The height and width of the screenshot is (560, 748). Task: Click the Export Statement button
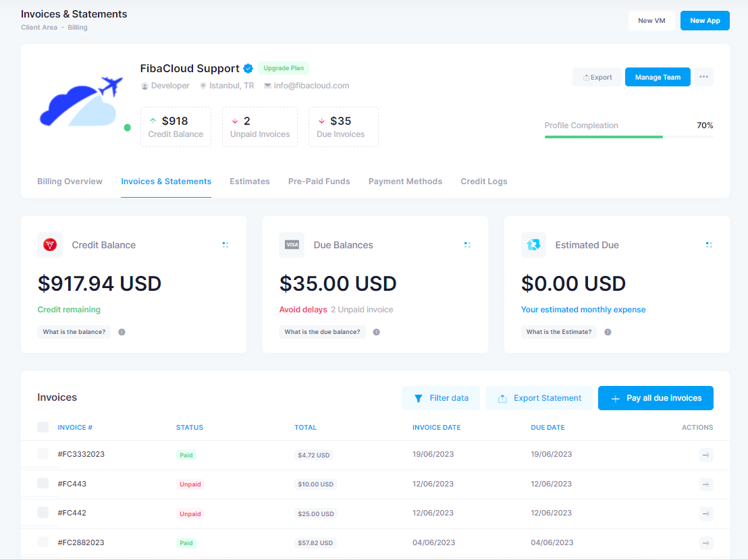tap(539, 398)
